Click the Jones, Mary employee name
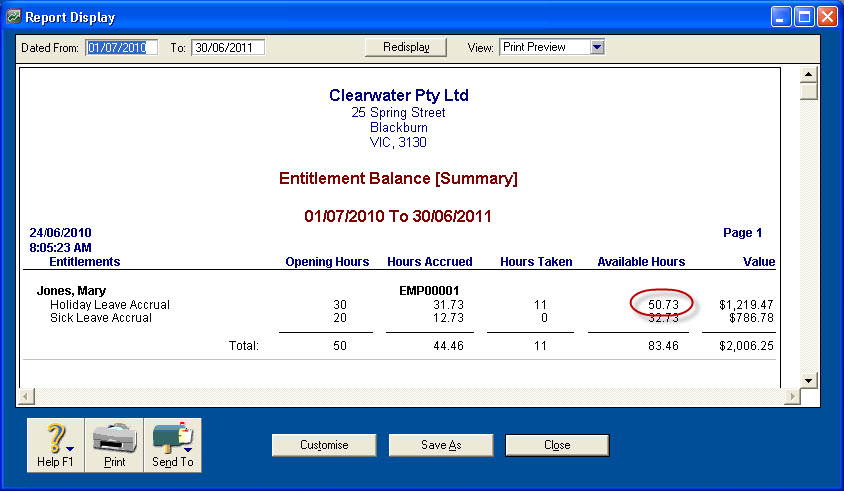Viewport: 844px width, 491px height. [x=71, y=291]
